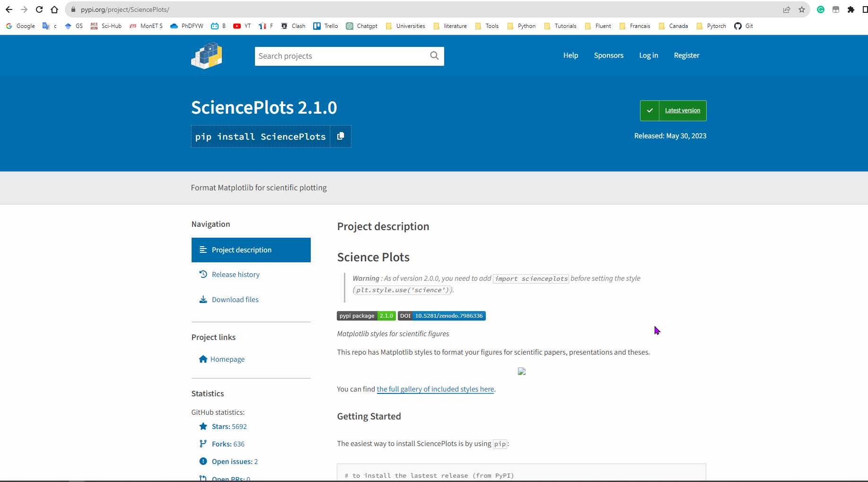Open the Trello bookmark
Viewport: 868px width, 482px height.
click(325, 26)
